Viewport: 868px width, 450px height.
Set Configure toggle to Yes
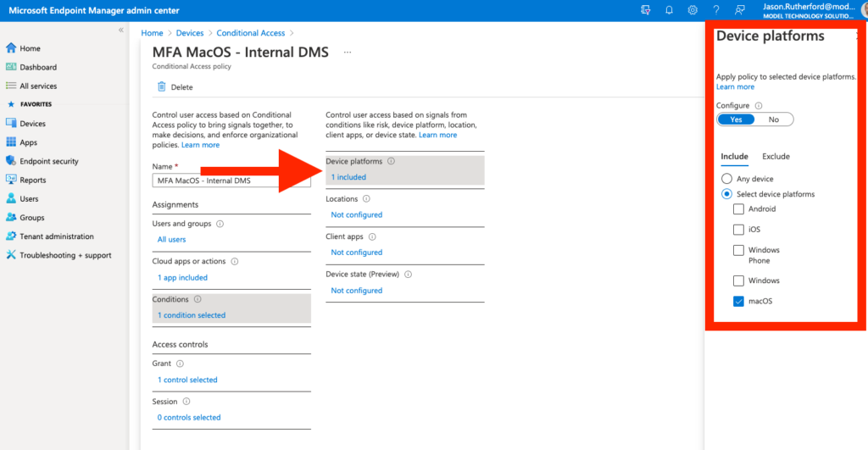736,119
